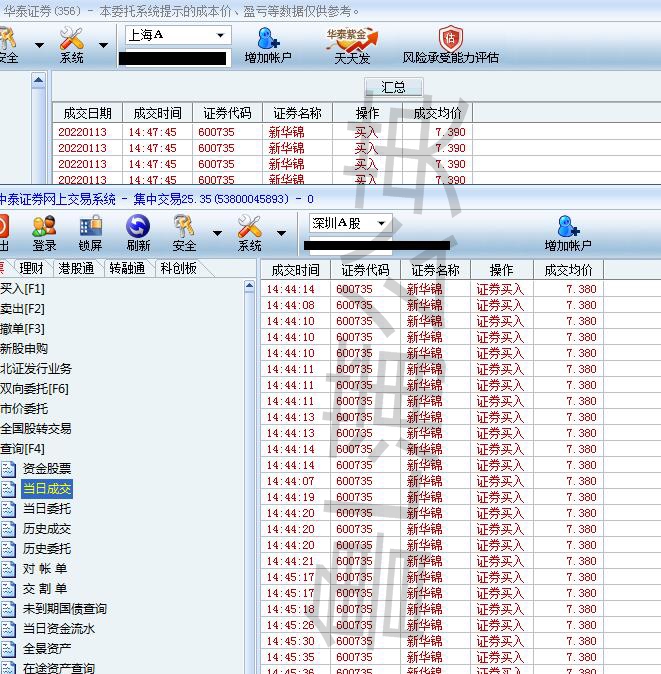
Task: Open 对帐单 query item
Action: [x=45, y=569]
